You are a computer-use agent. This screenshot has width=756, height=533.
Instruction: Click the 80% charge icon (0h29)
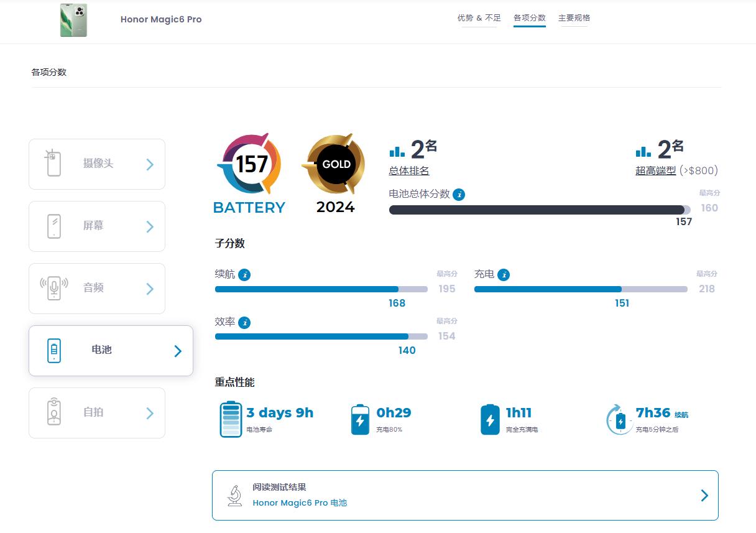coord(360,419)
